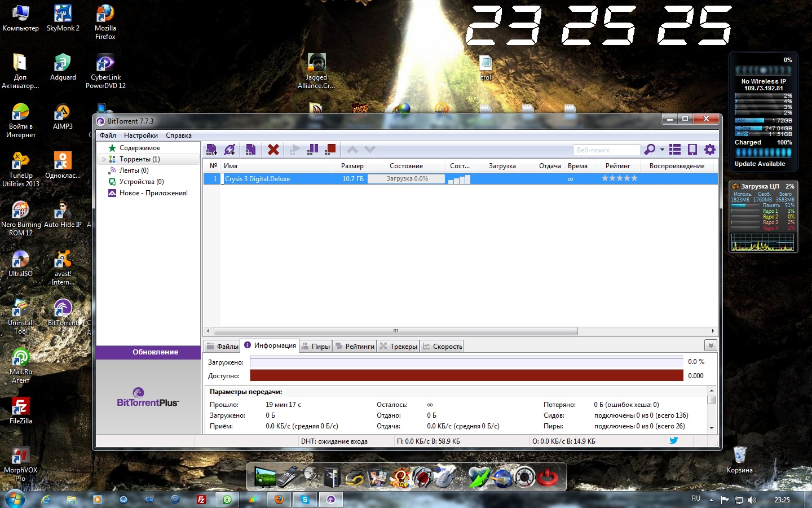
Task: Collapse the details pane chevron button
Action: [x=710, y=345]
